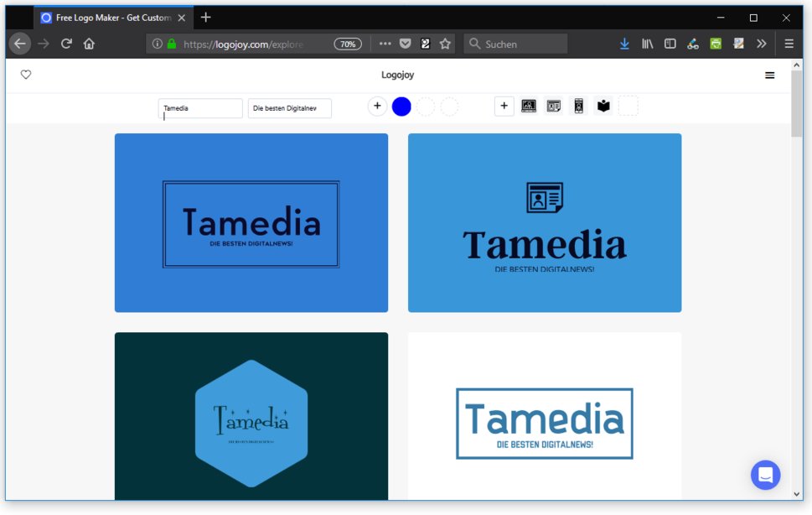Click the slogan field 'Die besten Digitalnev'
The image size is (812, 515).
[x=289, y=108]
